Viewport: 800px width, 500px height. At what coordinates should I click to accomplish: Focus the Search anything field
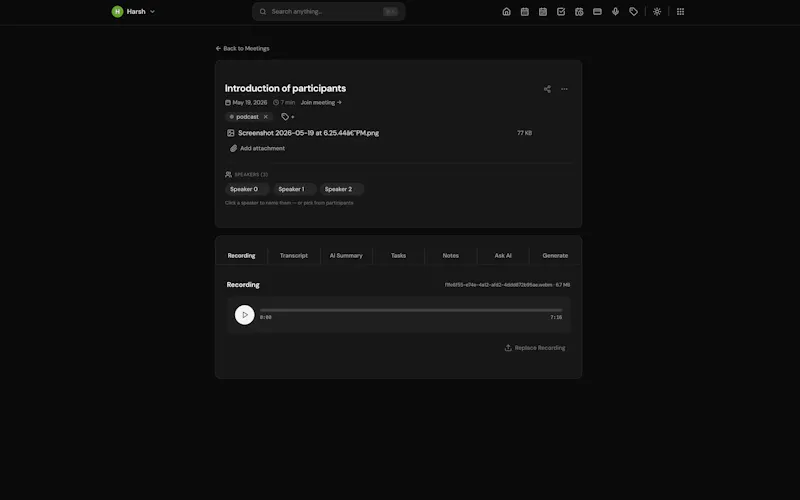pyautogui.click(x=329, y=12)
